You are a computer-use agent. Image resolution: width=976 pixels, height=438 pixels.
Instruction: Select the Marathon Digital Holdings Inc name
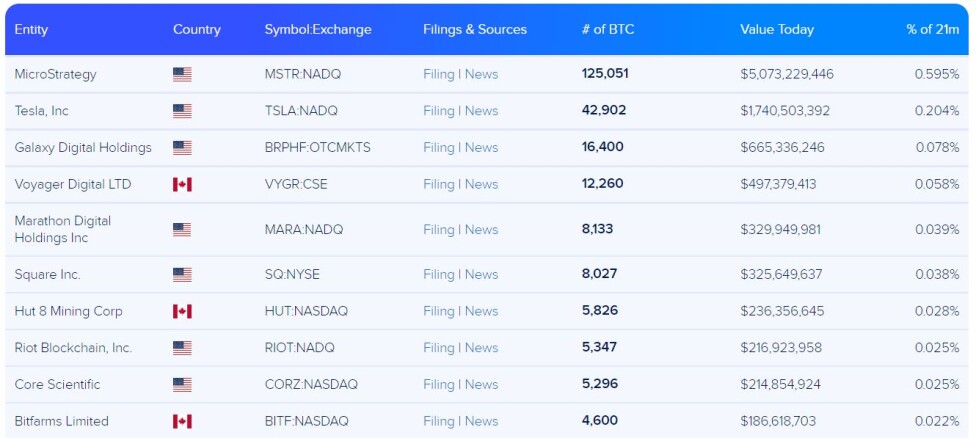click(x=63, y=230)
